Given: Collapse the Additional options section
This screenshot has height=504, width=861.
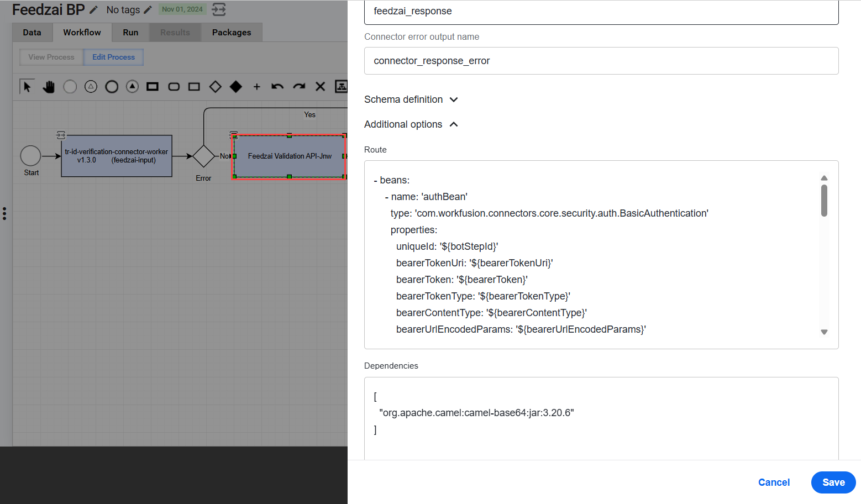Looking at the screenshot, I should pyautogui.click(x=411, y=124).
